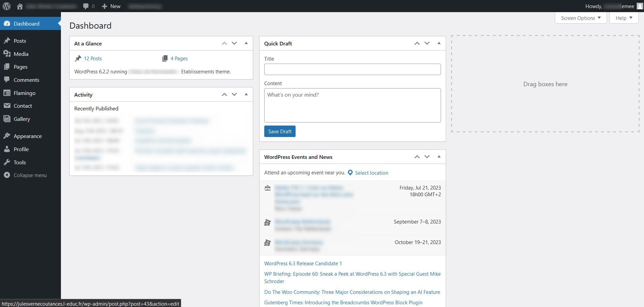The width and height of the screenshot is (644, 307).
Task: Go to the Media menu item
Action: click(21, 54)
